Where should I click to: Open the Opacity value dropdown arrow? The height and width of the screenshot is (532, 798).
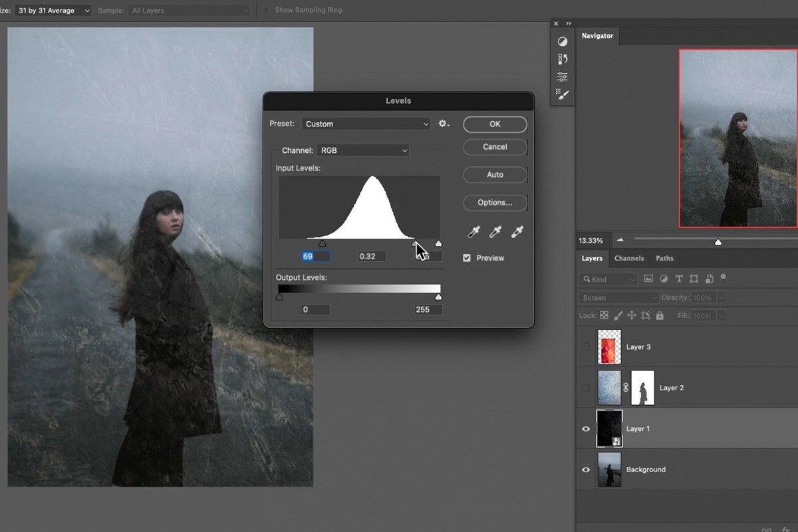721,298
